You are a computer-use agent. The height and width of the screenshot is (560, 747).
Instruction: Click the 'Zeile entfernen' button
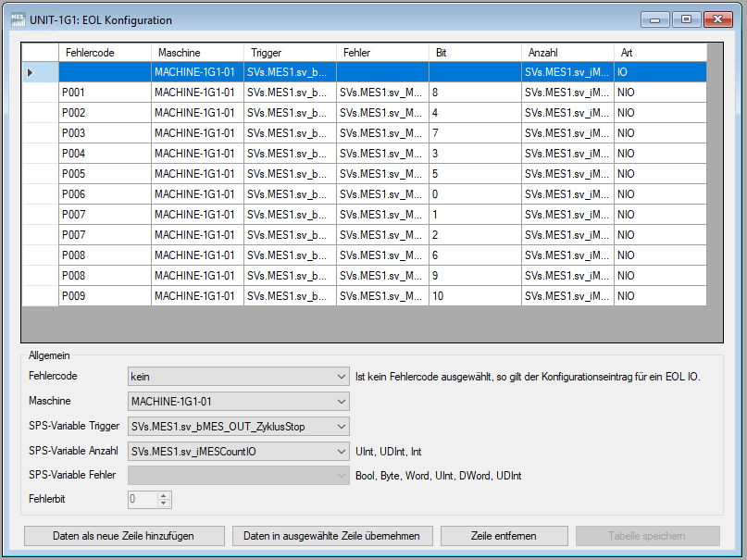[x=504, y=536]
